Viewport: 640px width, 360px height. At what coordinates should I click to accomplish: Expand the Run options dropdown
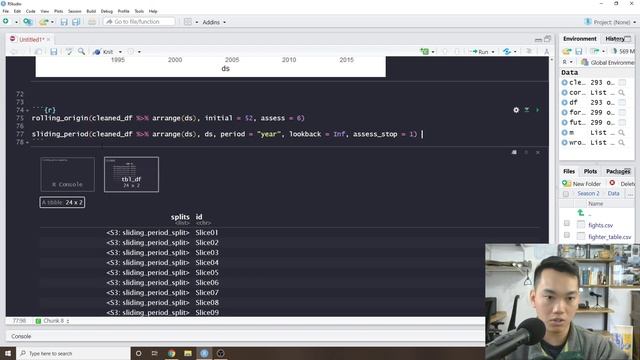(x=493, y=52)
